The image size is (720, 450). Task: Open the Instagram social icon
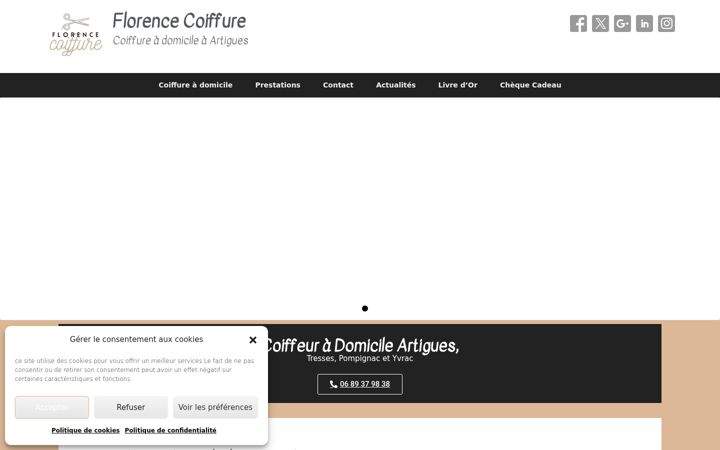[x=666, y=23]
